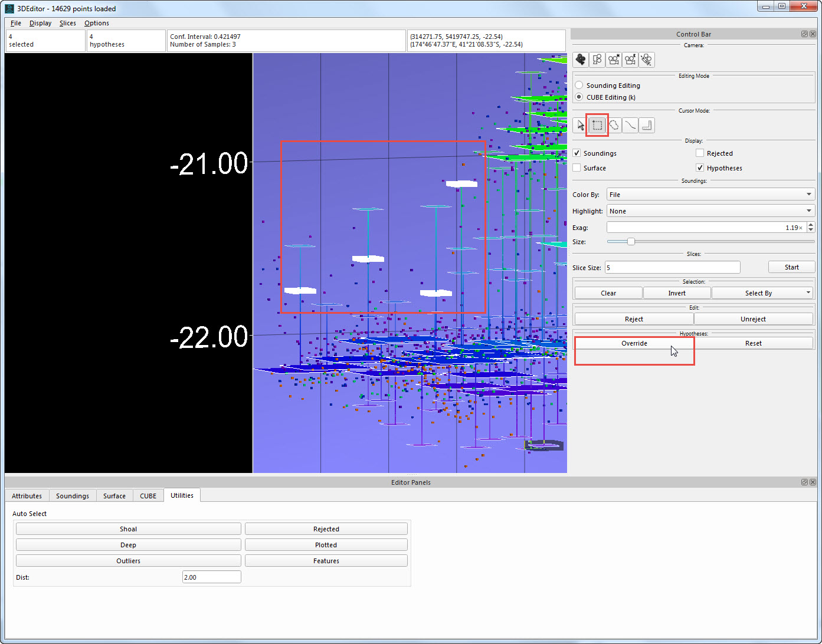This screenshot has width=822, height=644.
Task: Click the camera icon marked with N
Action: (614, 60)
